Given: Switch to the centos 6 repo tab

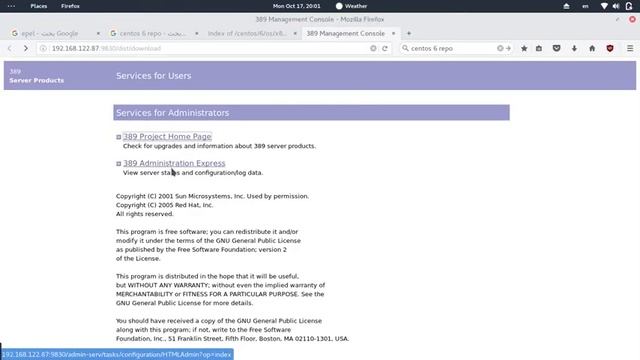Looking at the screenshot, I should (154, 33).
